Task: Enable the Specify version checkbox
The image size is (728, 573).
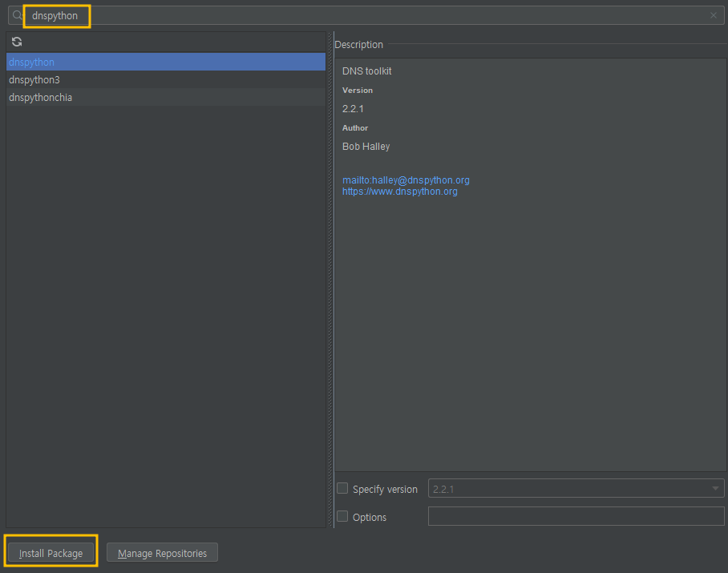Action: [x=342, y=488]
